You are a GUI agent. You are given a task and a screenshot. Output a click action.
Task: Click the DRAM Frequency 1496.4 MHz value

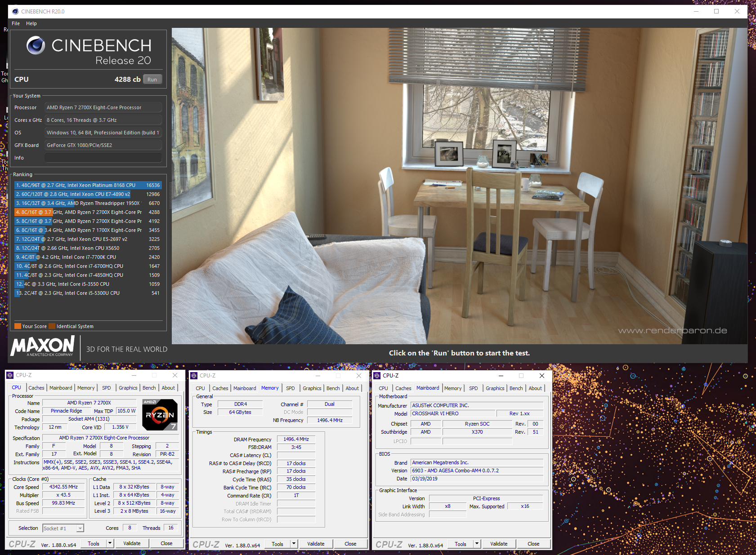click(296, 439)
